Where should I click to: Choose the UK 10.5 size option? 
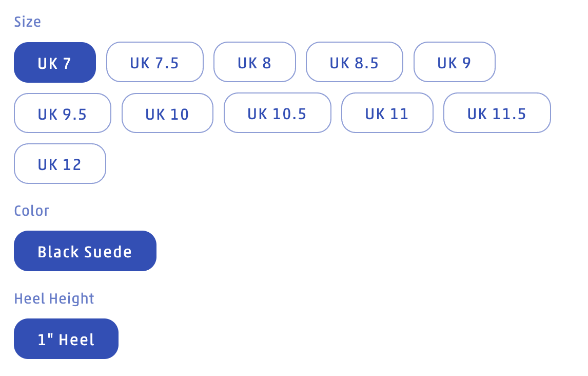click(277, 113)
